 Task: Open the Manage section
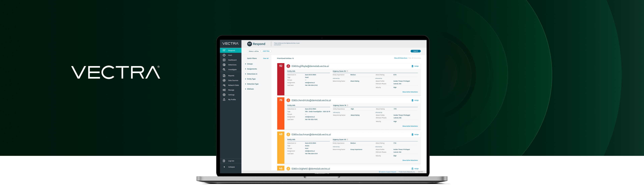tap(230, 90)
